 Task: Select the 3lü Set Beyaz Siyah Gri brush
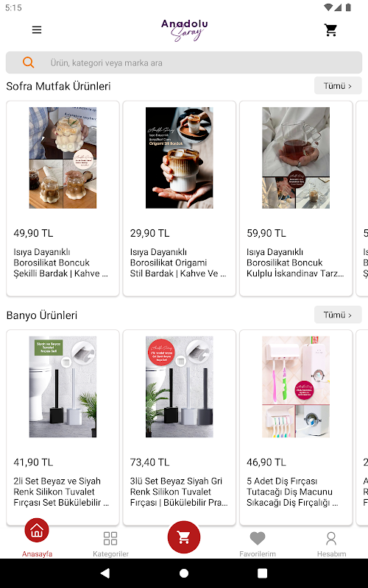(x=179, y=427)
